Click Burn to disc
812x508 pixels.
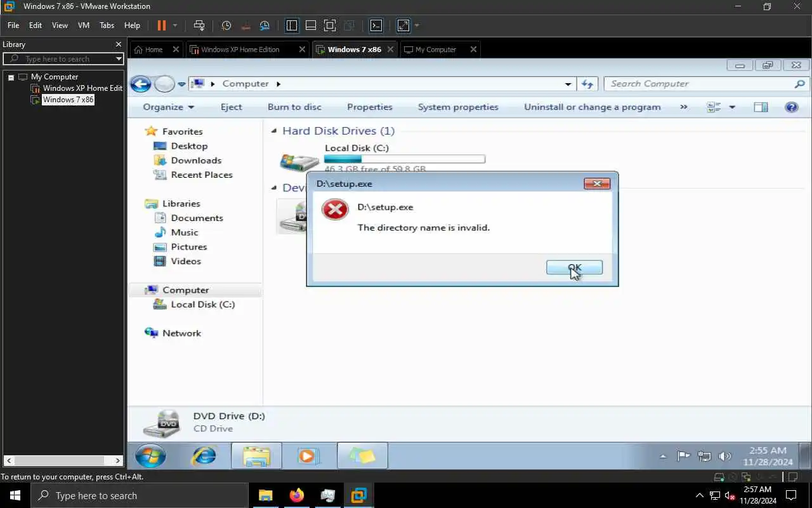tap(294, 107)
